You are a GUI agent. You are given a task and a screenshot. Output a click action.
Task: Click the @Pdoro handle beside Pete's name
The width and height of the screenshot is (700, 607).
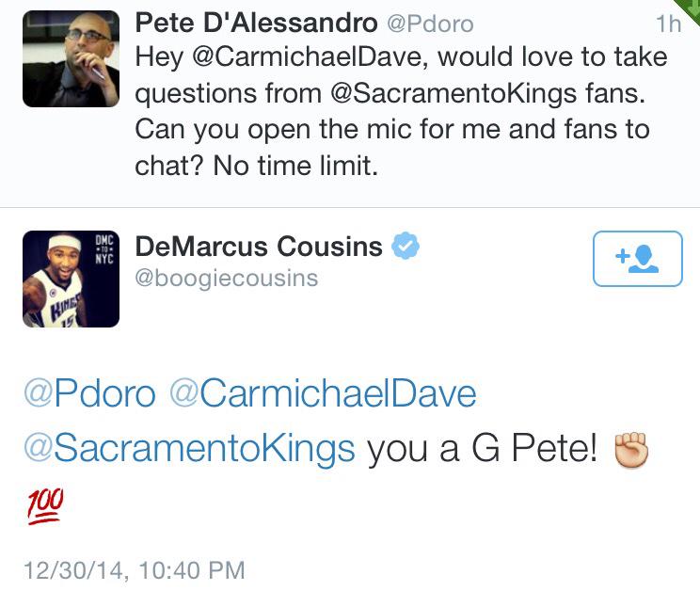tap(430, 24)
